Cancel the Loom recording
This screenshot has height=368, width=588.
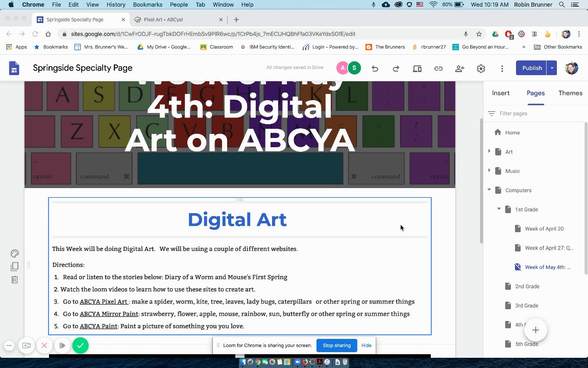44,346
